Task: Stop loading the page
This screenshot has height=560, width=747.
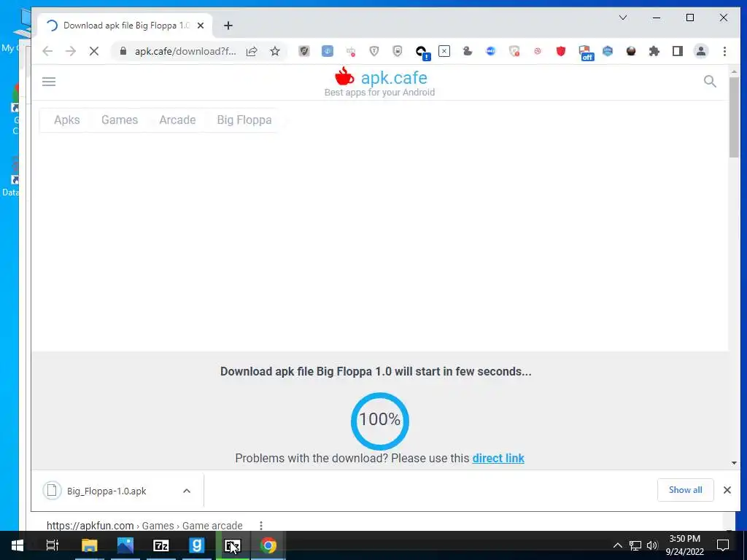Action: pyautogui.click(x=94, y=51)
